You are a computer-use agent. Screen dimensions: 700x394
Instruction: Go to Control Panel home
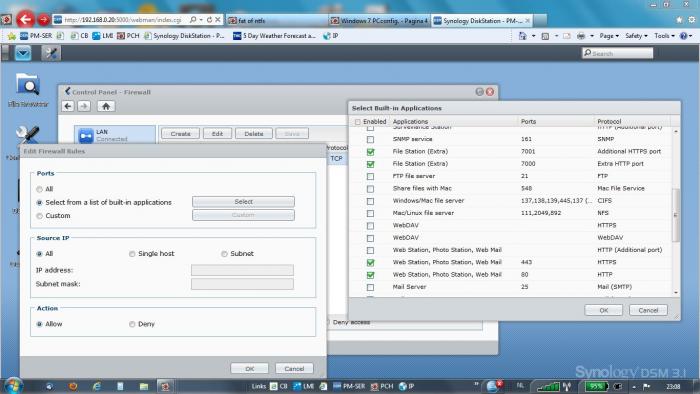tap(106, 106)
